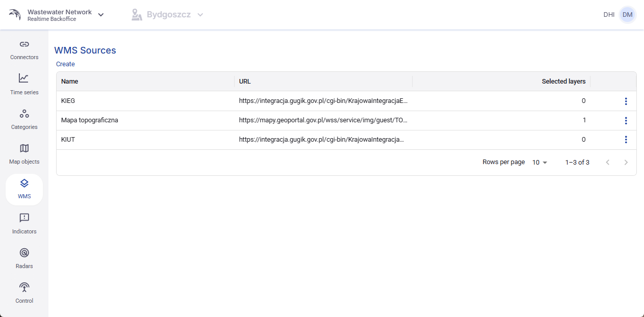The width and height of the screenshot is (644, 317).
Task: Click the mapy.geoportal.gov.pl URL cell
Action: (323, 120)
